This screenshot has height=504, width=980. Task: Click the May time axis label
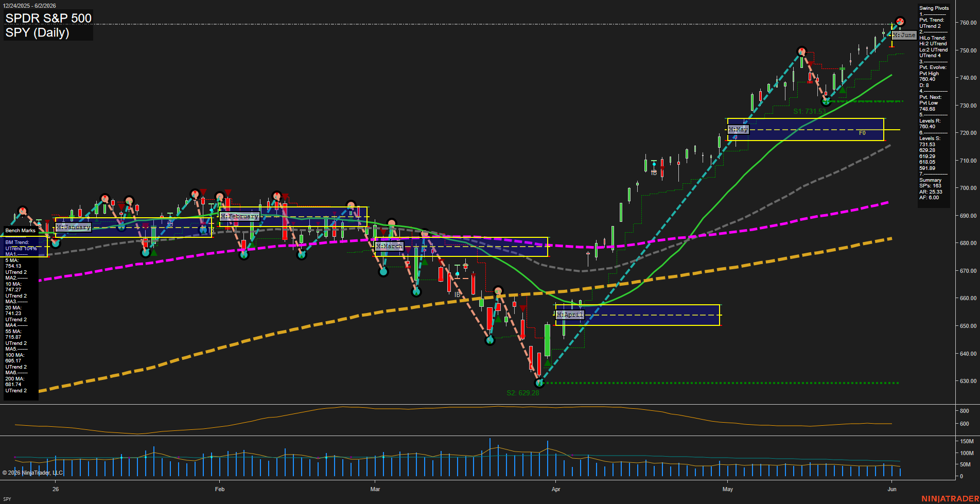[728, 489]
